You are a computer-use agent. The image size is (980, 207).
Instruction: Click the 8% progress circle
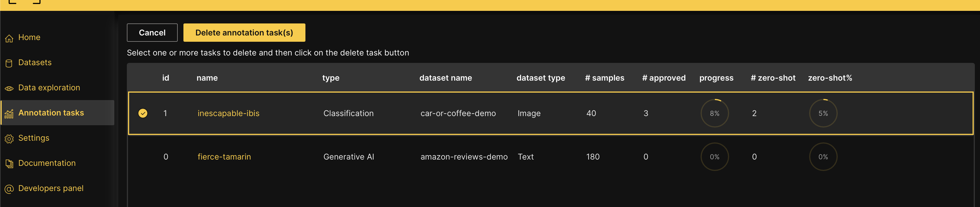point(715,114)
